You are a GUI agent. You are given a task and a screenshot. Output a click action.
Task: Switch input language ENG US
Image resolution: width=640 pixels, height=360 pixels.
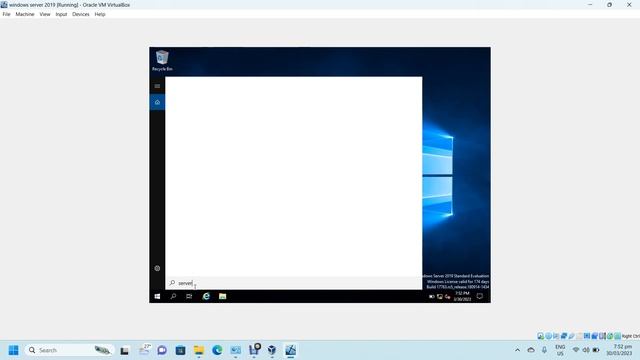tap(560, 350)
